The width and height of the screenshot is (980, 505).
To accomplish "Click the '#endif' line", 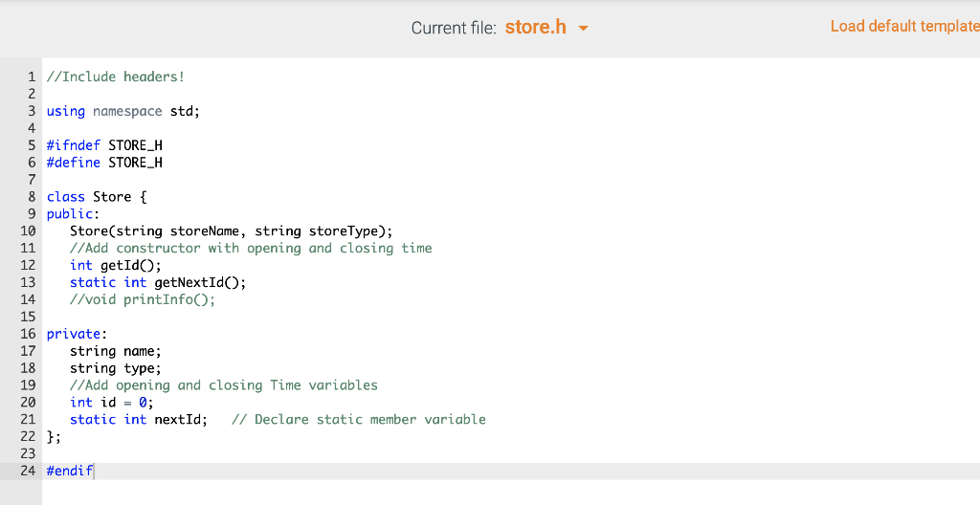I will point(69,471).
